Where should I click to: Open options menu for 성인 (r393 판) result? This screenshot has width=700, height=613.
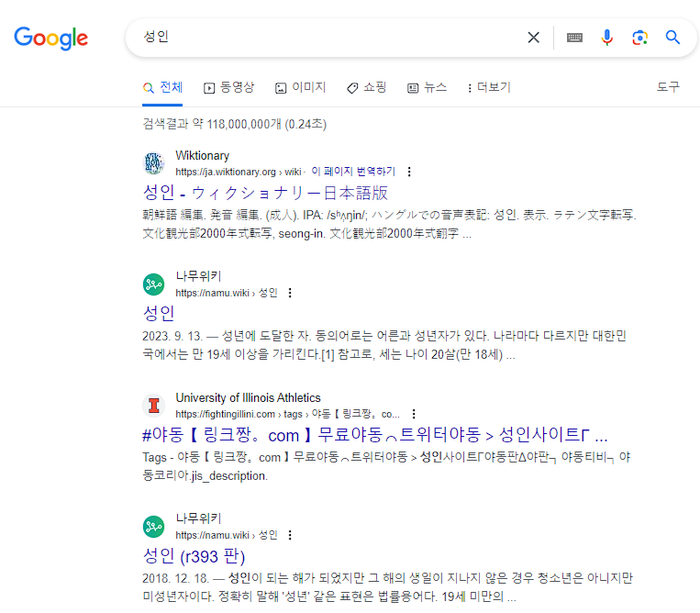290,535
